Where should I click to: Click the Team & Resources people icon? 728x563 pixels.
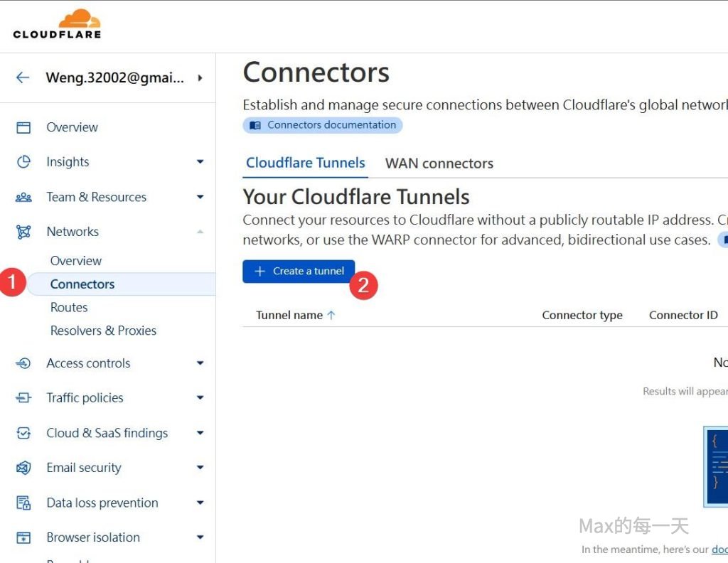pos(23,198)
